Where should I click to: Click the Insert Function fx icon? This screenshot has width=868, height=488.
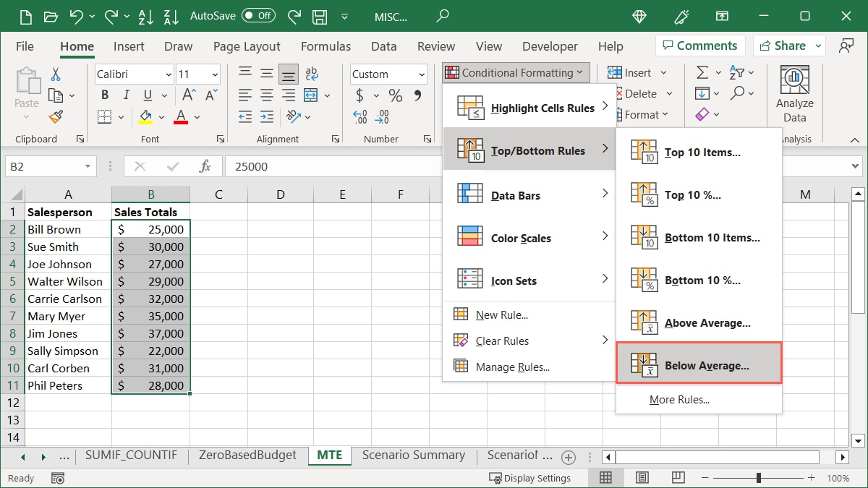point(205,166)
